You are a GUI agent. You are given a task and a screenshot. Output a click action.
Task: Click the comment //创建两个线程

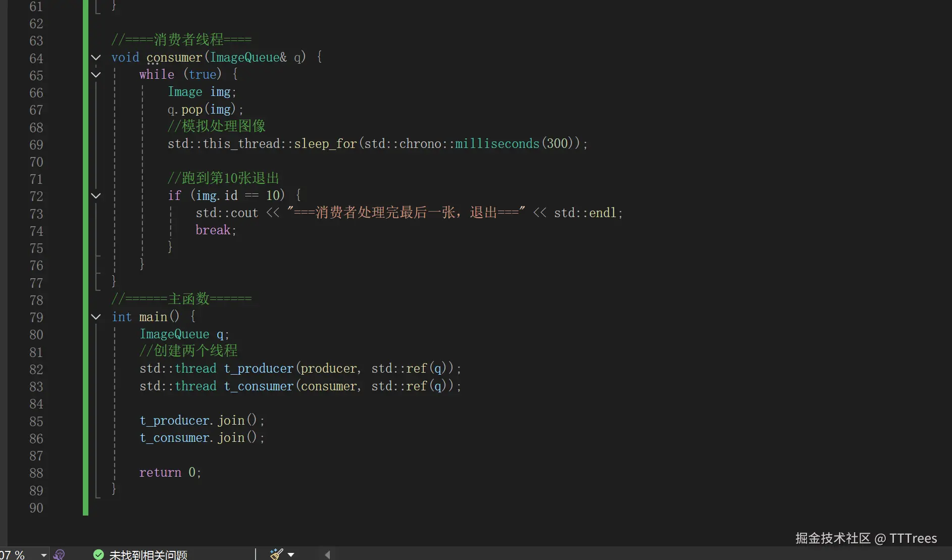pyautogui.click(x=188, y=351)
